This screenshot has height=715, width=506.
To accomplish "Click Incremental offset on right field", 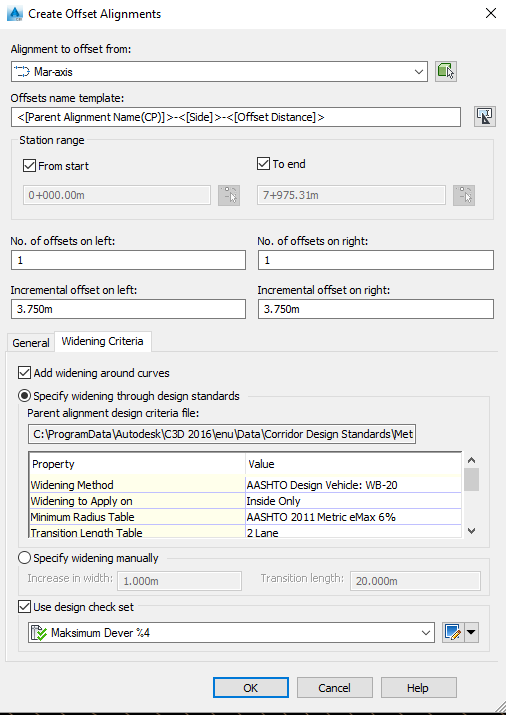I will click(x=376, y=309).
